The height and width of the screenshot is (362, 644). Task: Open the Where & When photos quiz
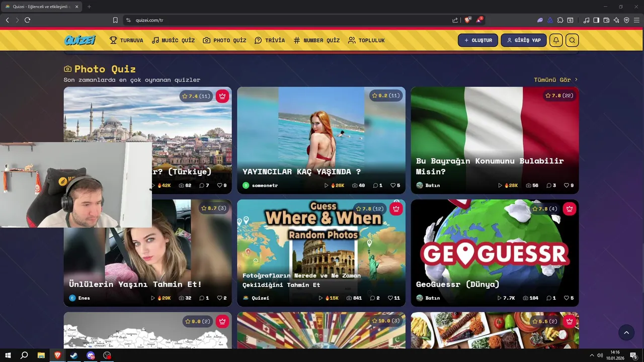click(x=321, y=253)
